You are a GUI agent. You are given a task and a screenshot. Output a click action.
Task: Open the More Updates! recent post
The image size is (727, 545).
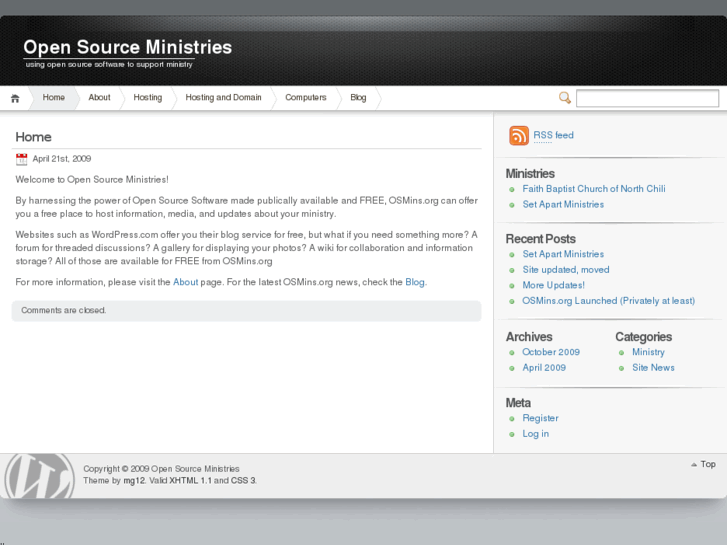tap(553, 285)
